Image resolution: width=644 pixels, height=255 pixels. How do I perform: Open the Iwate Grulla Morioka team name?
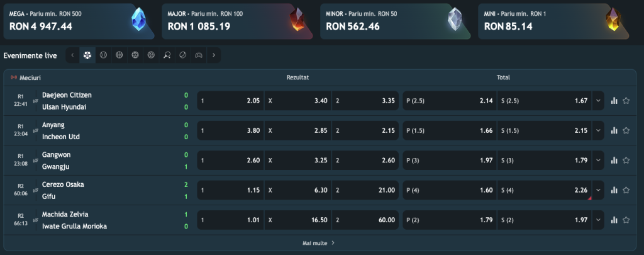point(74,226)
